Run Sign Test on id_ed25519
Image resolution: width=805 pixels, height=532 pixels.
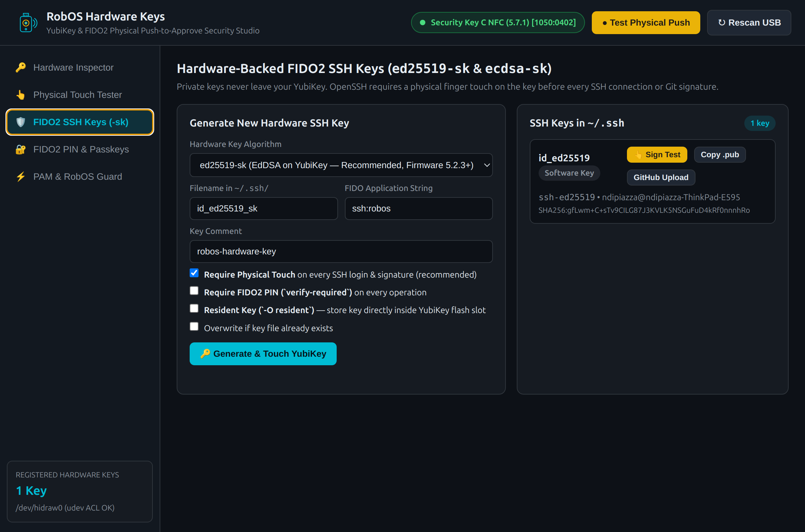click(x=657, y=155)
